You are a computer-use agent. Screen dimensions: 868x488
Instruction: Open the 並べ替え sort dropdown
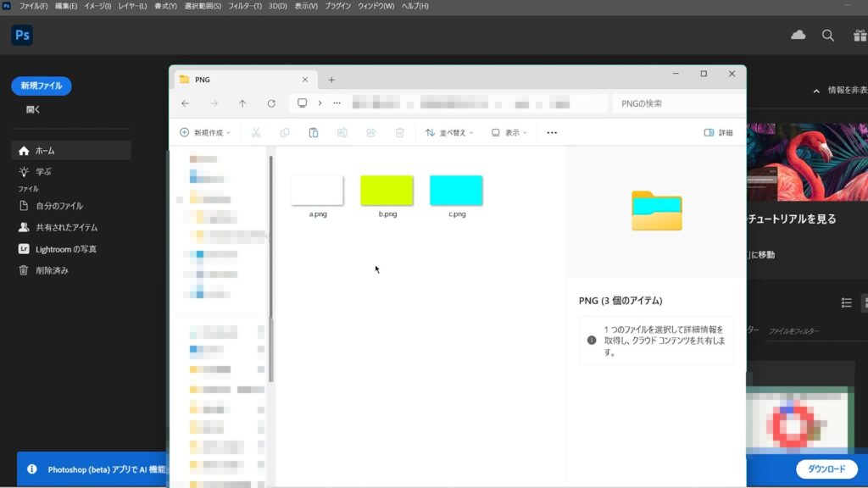point(449,133)
